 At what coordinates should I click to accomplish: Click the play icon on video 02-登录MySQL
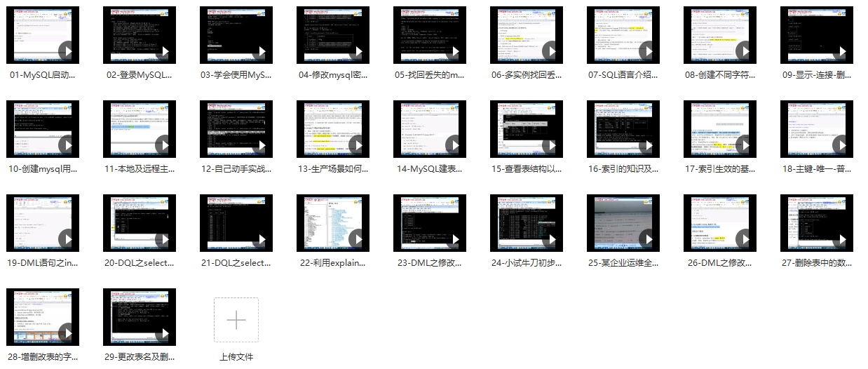[x=164, y=51]
